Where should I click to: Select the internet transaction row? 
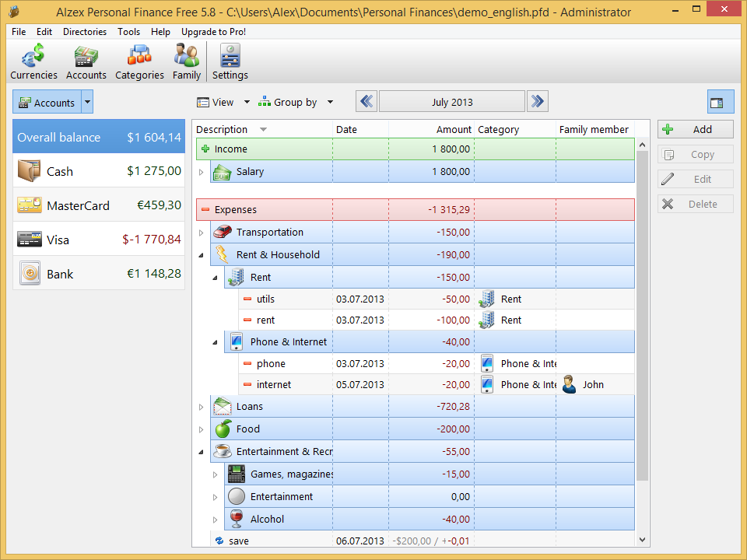[437, 384]
